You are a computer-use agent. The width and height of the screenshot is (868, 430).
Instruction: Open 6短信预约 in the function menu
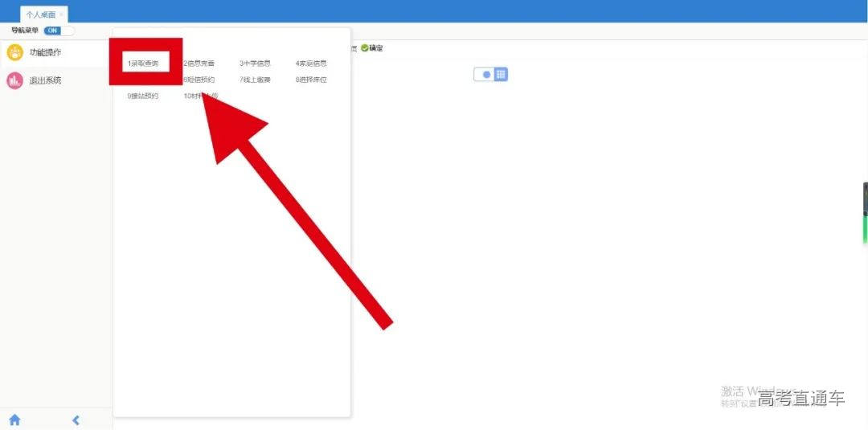coord(199,80)
